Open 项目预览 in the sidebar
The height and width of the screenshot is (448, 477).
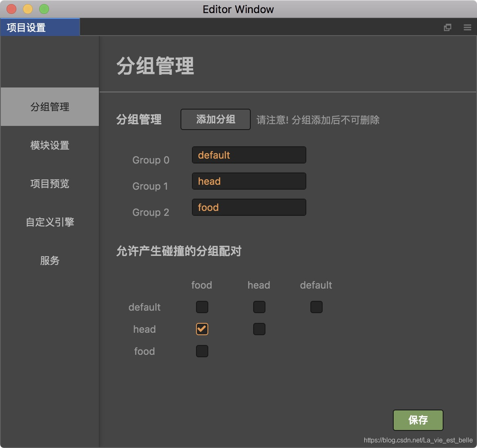pyautogui.click(x=49, y=184)
